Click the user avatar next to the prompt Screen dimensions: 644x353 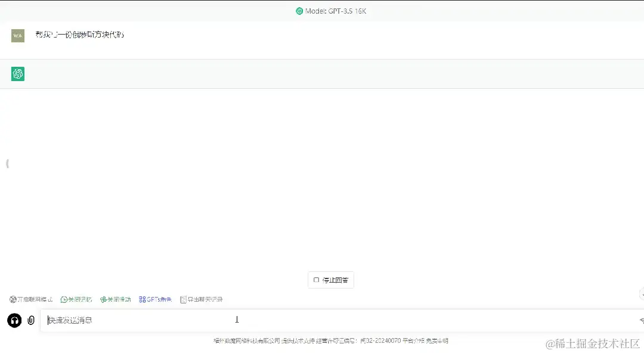(x=17, y=35)
